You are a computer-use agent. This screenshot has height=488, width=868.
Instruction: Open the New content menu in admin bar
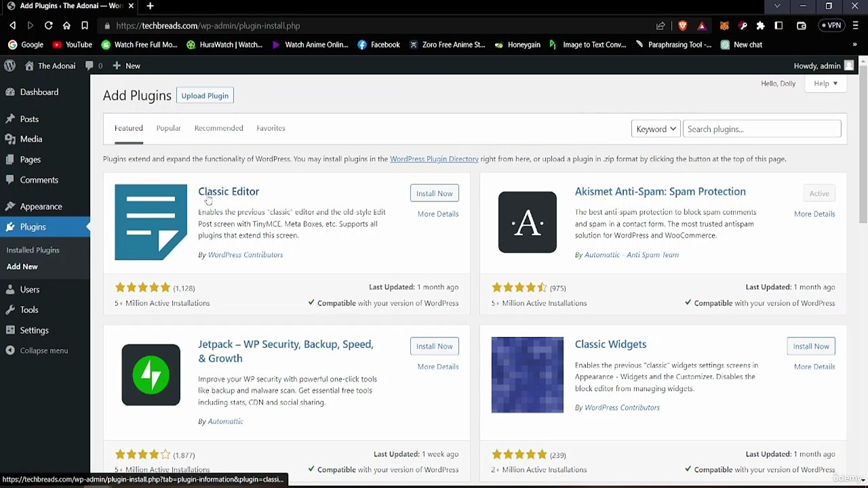tap(127, 66)
